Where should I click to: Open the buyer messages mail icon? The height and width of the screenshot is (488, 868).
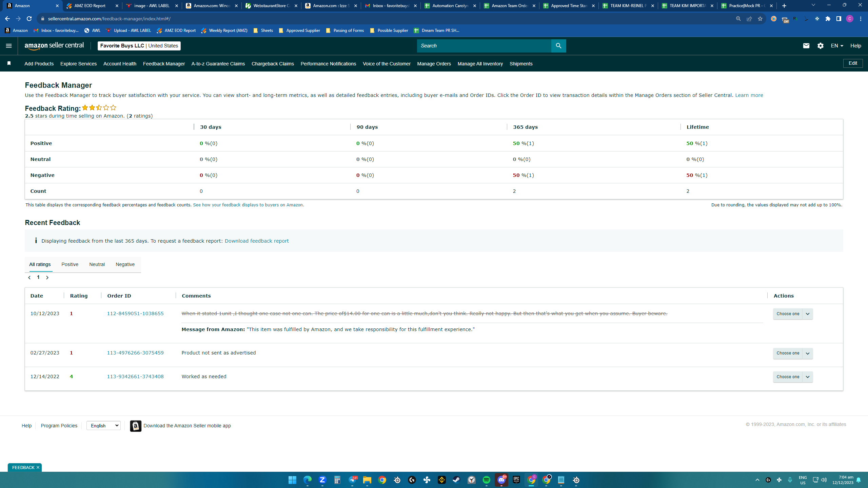806,46
